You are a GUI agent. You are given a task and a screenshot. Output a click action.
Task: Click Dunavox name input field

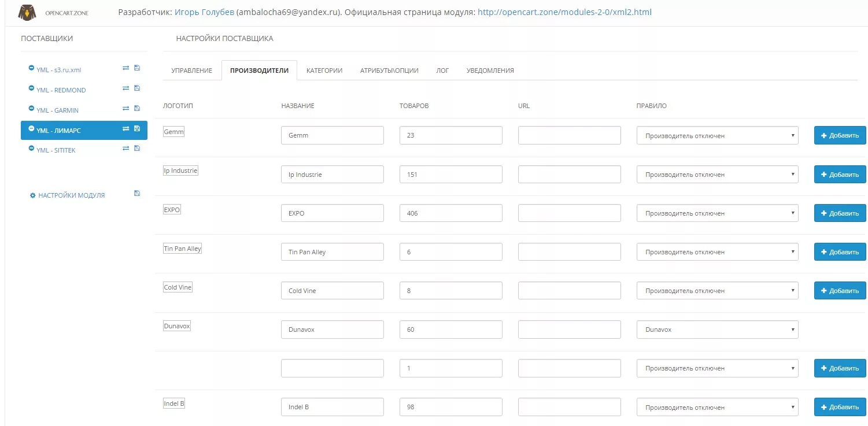pos(333,329)
